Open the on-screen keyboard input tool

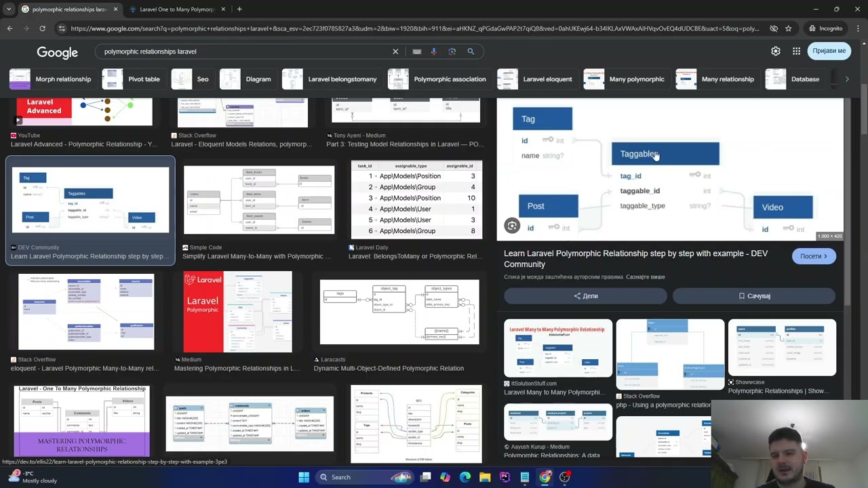(417, 52)
